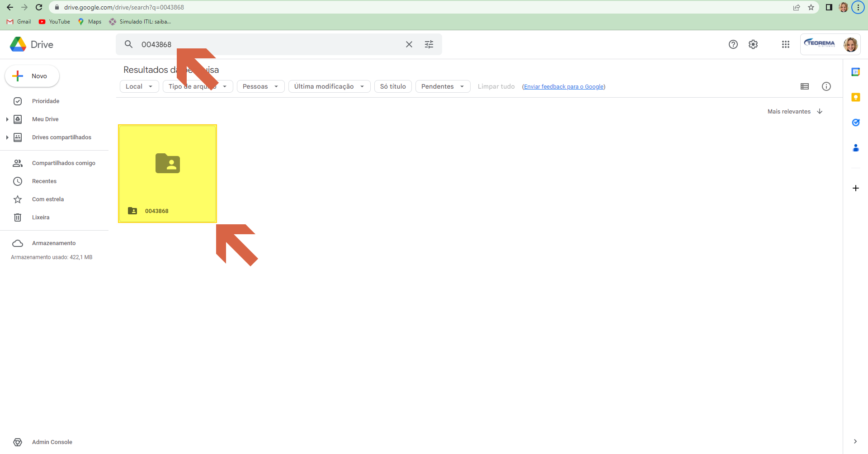The width and height of the screenshot is (868, 454).
Task: Hide side panel chevron
Action: coord(855,441)
